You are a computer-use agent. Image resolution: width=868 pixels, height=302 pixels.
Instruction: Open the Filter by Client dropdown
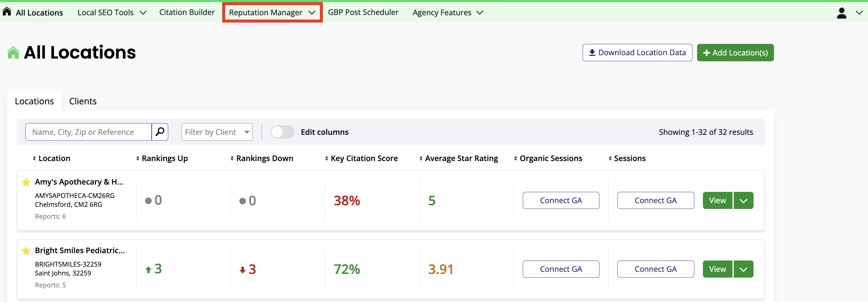pyautogui.click(x=217, y=132)
